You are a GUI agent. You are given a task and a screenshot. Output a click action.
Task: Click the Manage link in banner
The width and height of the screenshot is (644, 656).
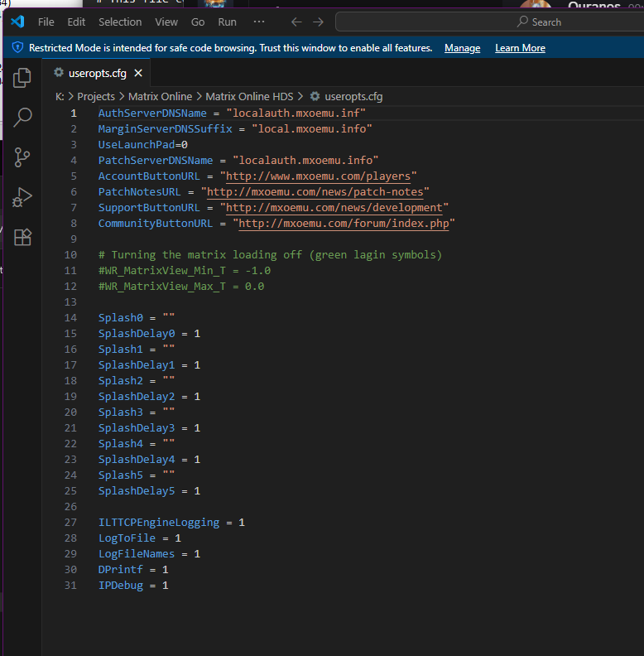462,48
